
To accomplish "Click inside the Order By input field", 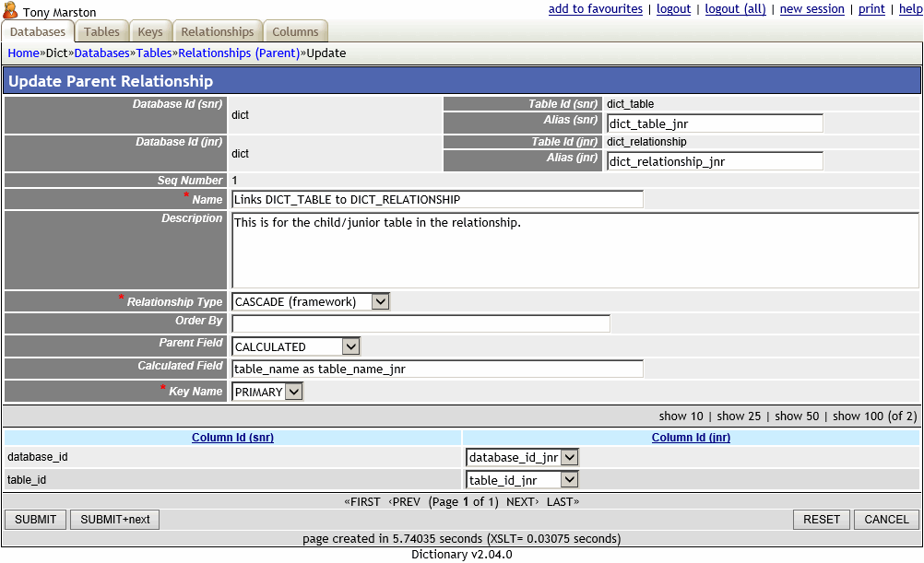I will [420, 323].
